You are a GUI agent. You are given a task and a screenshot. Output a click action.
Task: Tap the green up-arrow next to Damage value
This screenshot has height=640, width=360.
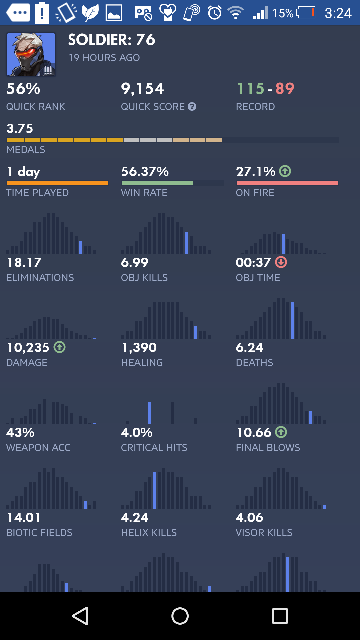(x=59, y=348)
